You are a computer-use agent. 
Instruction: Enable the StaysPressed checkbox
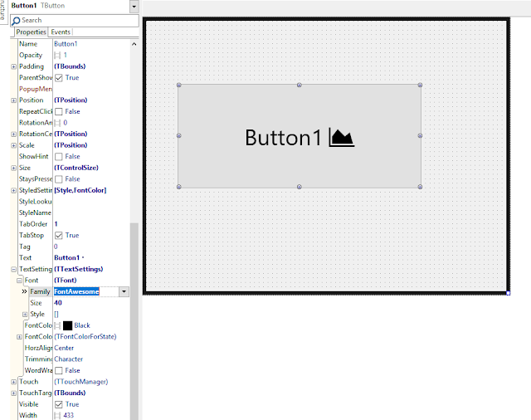pos(59,178)
